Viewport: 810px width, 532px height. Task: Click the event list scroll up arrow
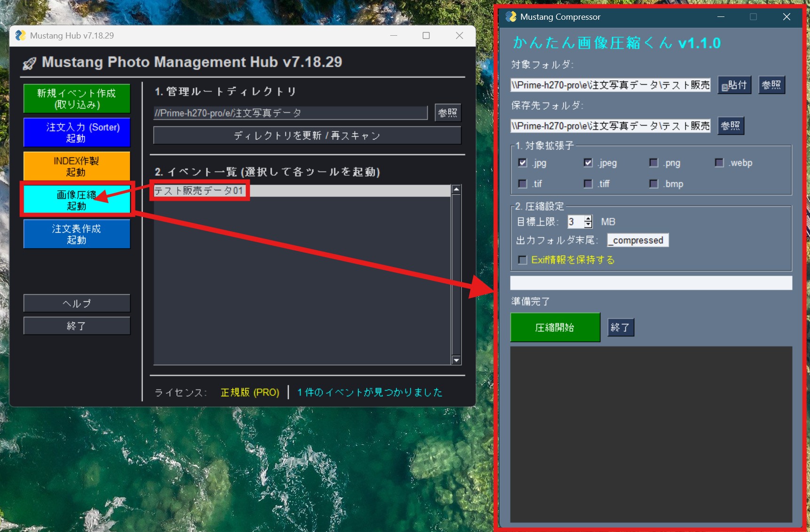[456, 189]
